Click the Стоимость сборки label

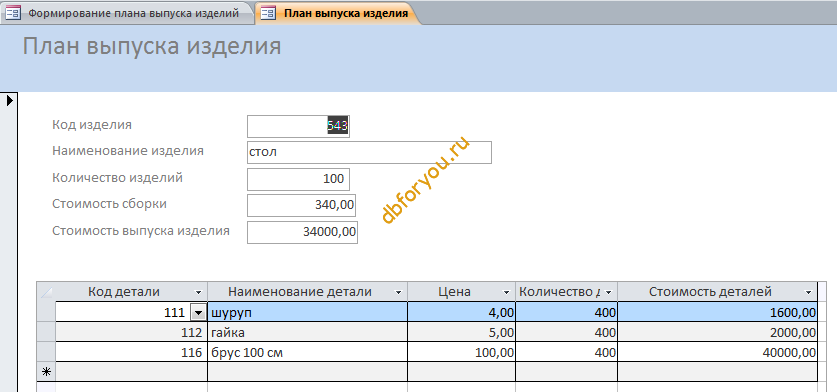(109, 203)
